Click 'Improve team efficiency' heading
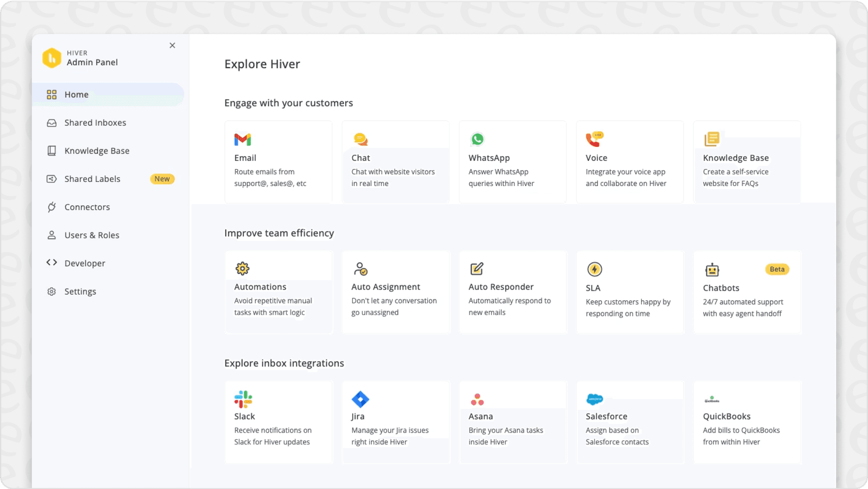This screenshot has height=489, width=868. tap(279, 233)
